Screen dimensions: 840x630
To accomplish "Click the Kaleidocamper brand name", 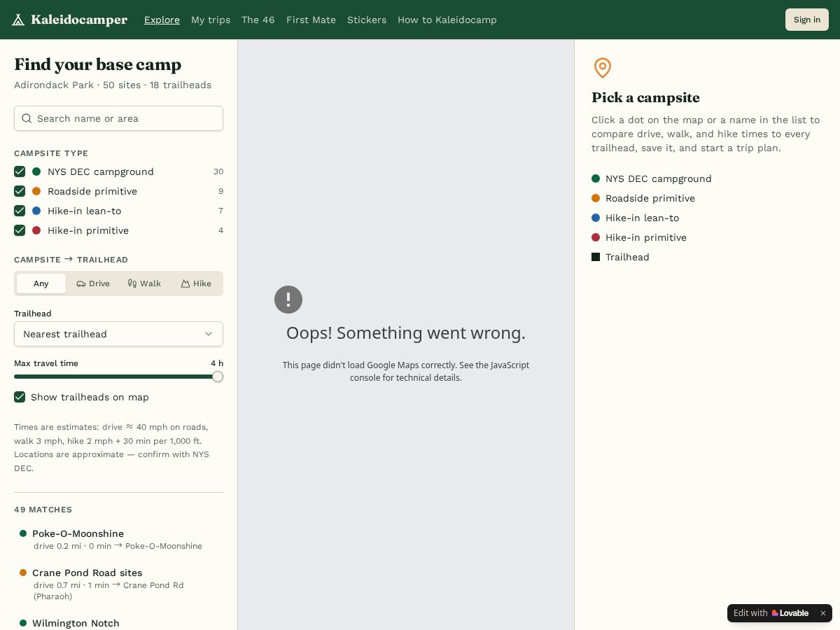I will [x=79, y=20].
